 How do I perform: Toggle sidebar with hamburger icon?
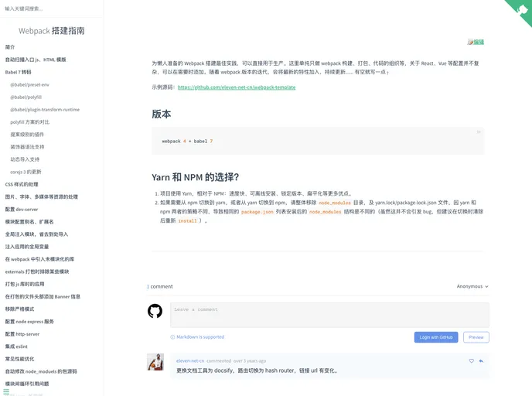click(6, 391)
